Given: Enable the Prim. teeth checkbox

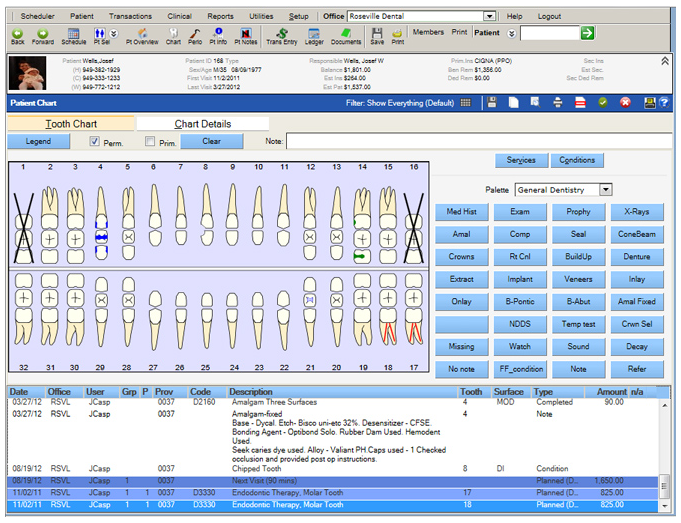Looking at the screenshot, I should 150,142.
